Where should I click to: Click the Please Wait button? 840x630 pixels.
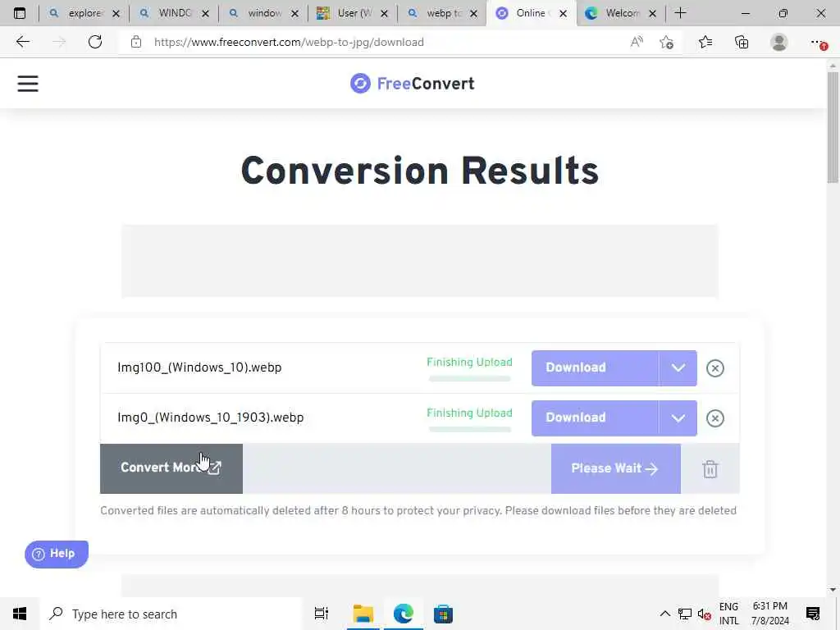[x=615, y=468]
